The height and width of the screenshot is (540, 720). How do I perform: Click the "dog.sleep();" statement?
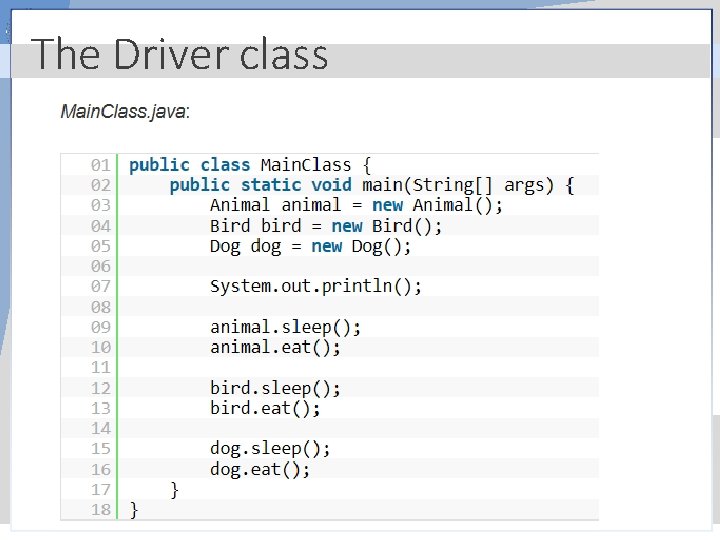[x=270, y=449]
